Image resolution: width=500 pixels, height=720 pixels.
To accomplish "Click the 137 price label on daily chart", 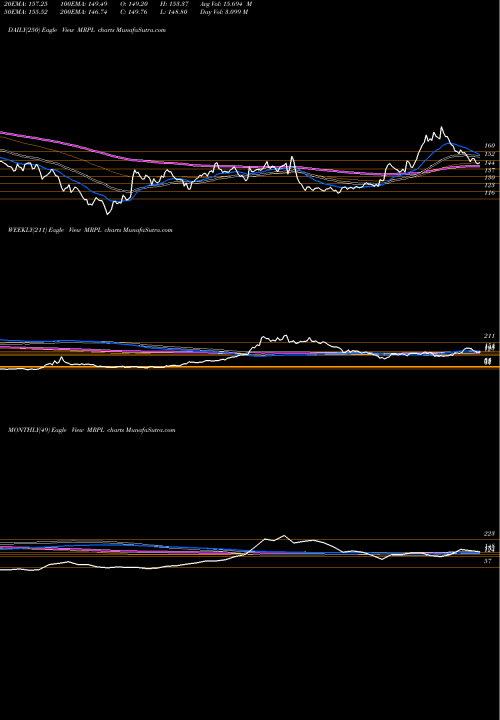I will click(489, 170).
